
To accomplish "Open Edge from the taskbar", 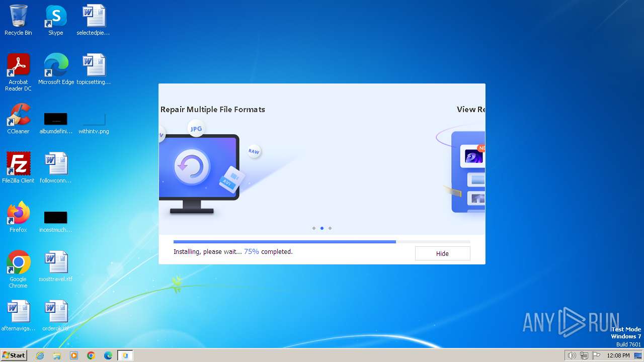I will click(x=108, y=355).
